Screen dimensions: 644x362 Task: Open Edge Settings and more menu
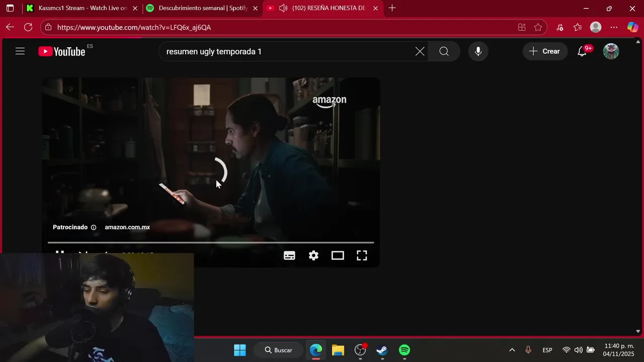pos(614,27)
